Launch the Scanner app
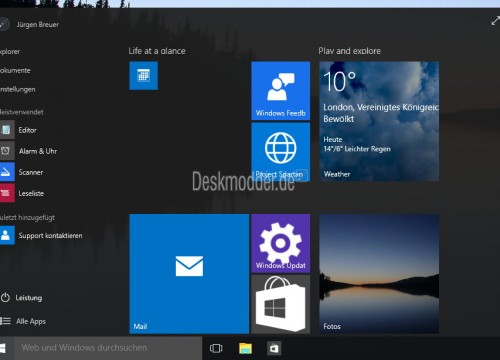Image resolution: width=500 pixels, height=360 pixels. (x=31, y=172)
